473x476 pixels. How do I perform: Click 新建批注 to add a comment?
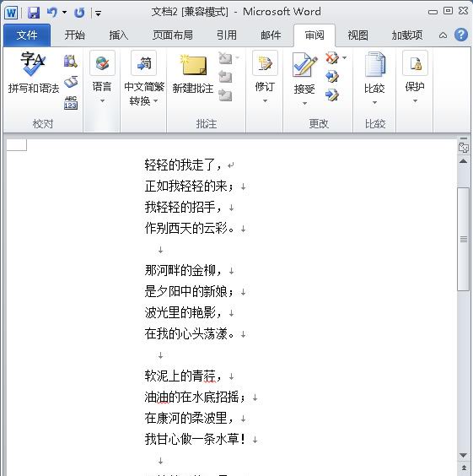tap(193, 73)
